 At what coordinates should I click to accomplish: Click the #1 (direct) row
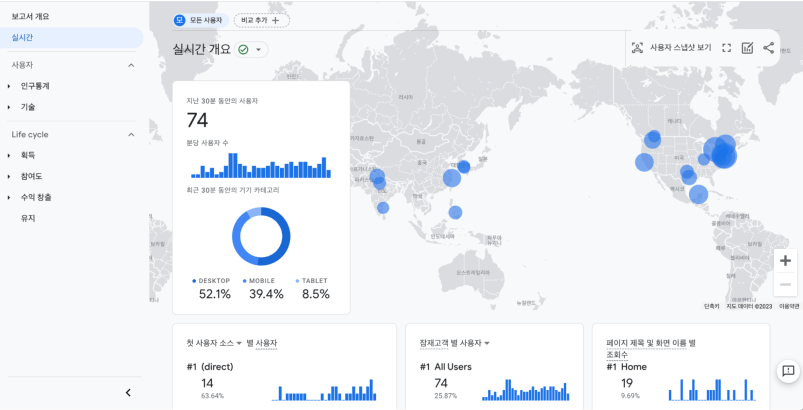click(x=210, y=367)
